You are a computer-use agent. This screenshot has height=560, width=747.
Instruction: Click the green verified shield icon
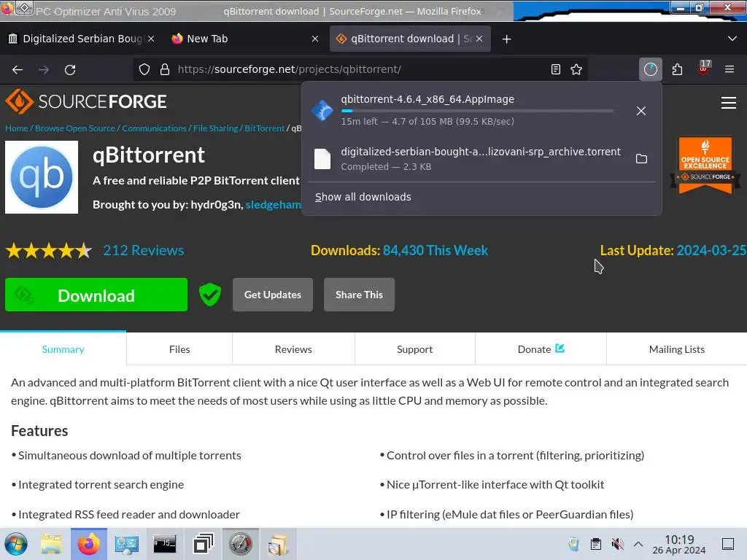(x=210, y=295)
